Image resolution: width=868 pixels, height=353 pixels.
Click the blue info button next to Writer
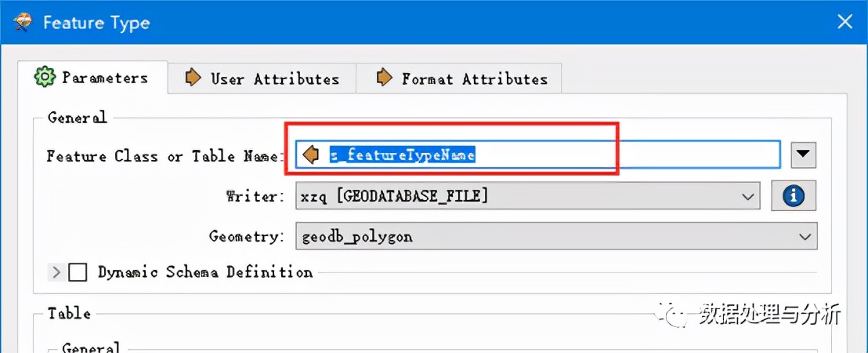(x=794, y=195)
